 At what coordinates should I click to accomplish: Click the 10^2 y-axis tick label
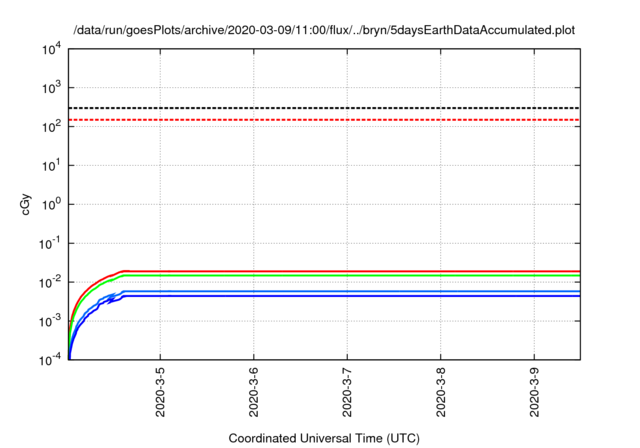point(51,126)
